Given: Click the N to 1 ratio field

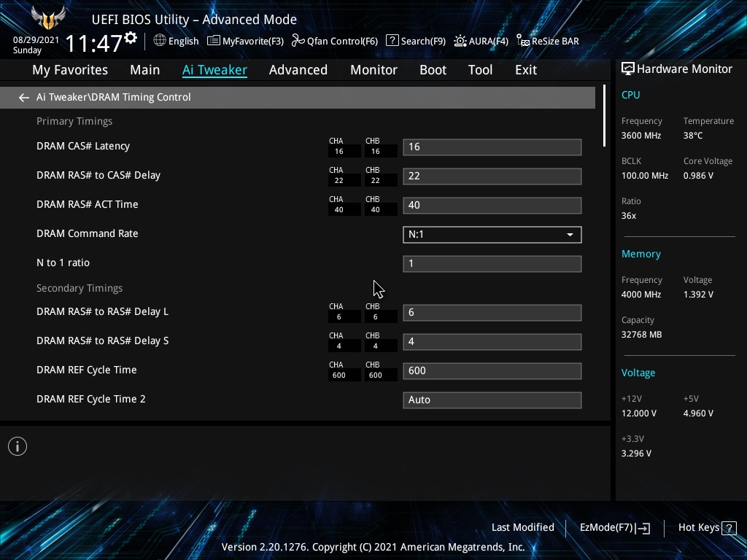Looking at the screenshot, I should pos(492,264).
